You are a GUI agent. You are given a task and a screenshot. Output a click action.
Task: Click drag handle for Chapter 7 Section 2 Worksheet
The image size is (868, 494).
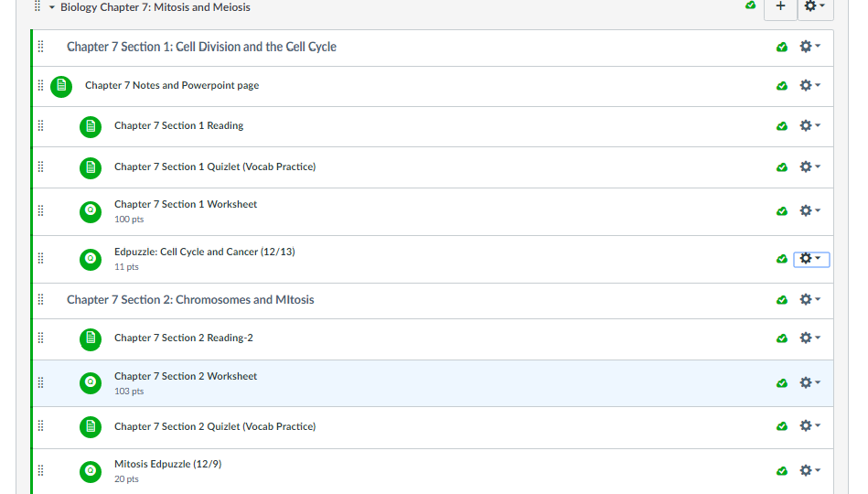(40, 382)
